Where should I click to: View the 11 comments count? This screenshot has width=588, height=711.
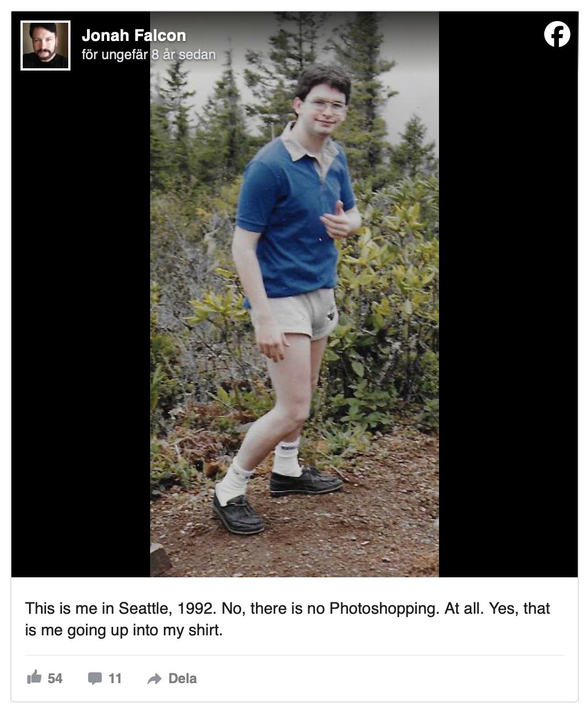pyautogui.click(x=115, y=679)
